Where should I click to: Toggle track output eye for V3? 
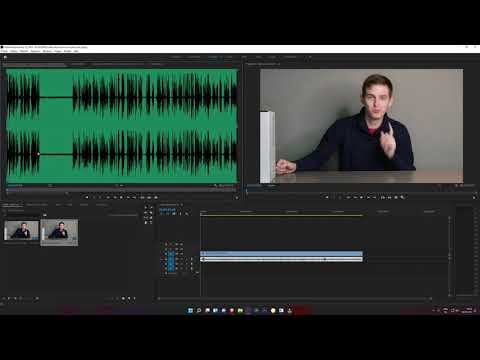tap(181, 244)
